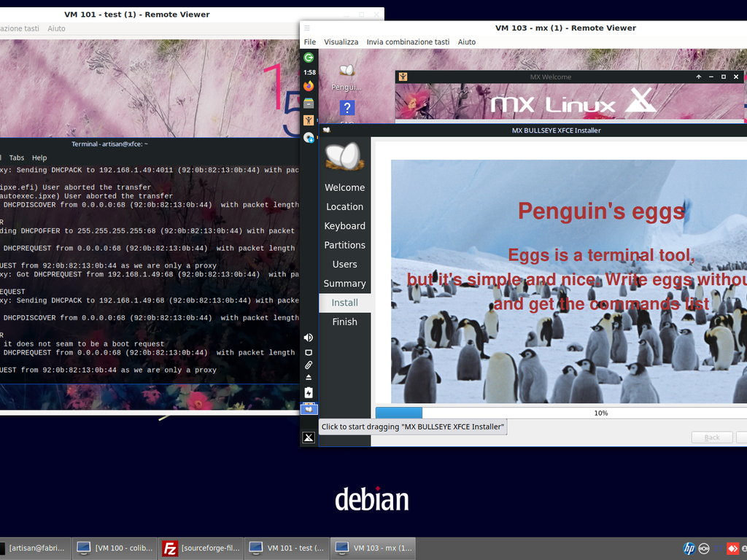The width and height of the screenshot is (747, 560).
Task: Open the MX Welcome panel launcher icon
Action: (x=309, y=120)
